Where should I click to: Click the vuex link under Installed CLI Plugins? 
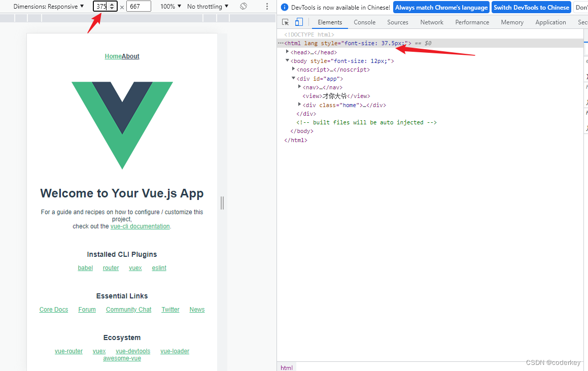point(135,268)
